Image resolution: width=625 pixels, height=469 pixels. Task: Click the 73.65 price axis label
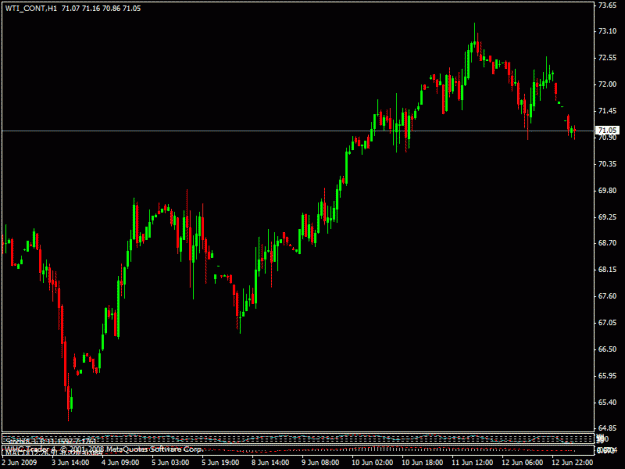pos(607,5)
